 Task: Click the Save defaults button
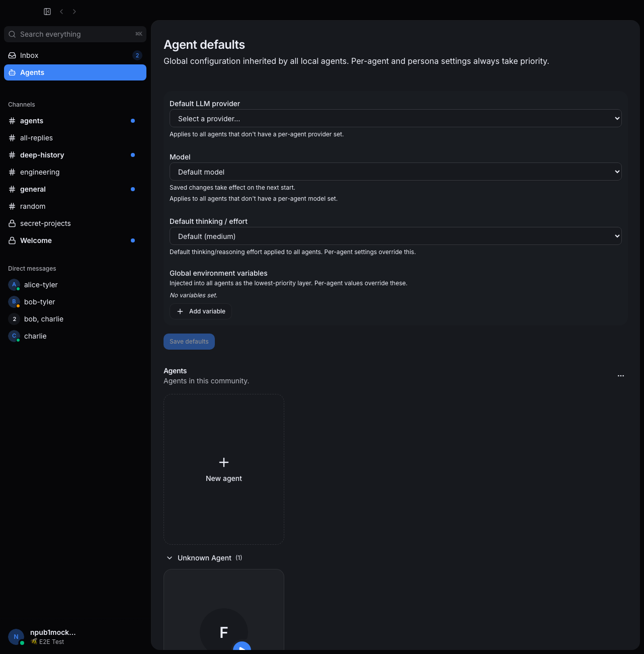click(189, 342)
